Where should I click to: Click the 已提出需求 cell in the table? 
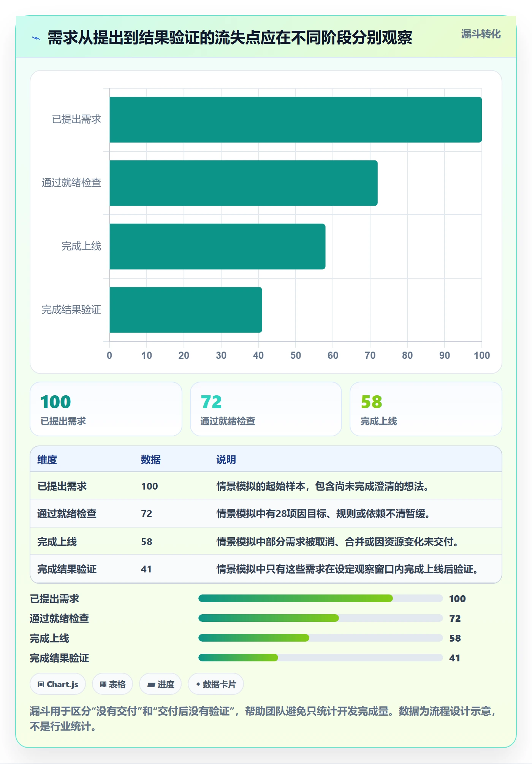click(62, 486)
